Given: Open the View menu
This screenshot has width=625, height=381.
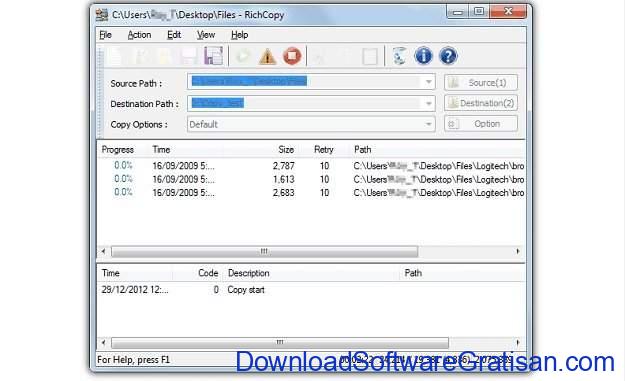Looking at the screenshot, I should [x=206, y=35].
